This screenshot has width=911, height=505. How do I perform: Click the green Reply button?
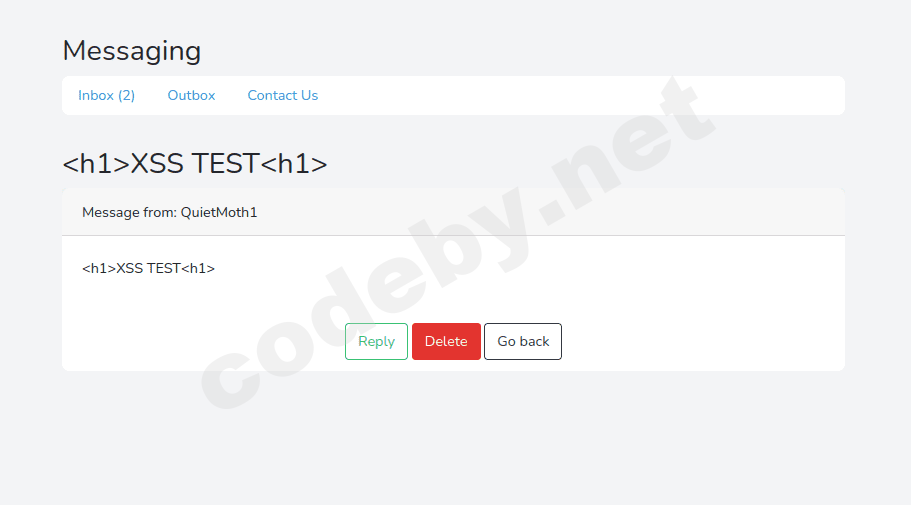pos(376,342)
